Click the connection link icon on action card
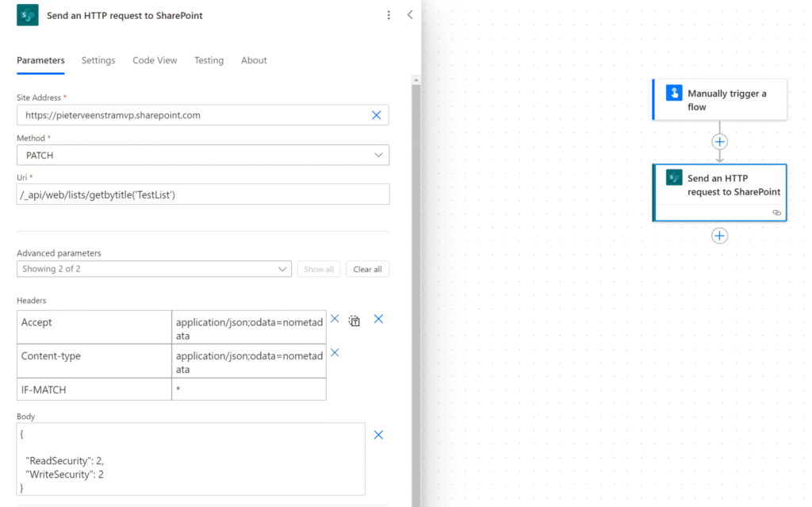Screen dimensions: 812x507 [777, 213]
